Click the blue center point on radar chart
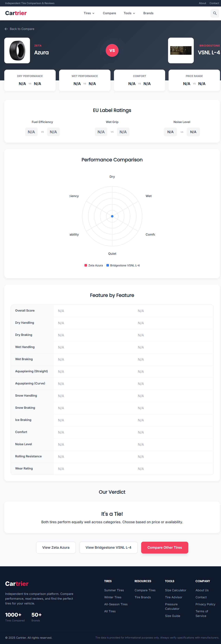 click(112, 216)
